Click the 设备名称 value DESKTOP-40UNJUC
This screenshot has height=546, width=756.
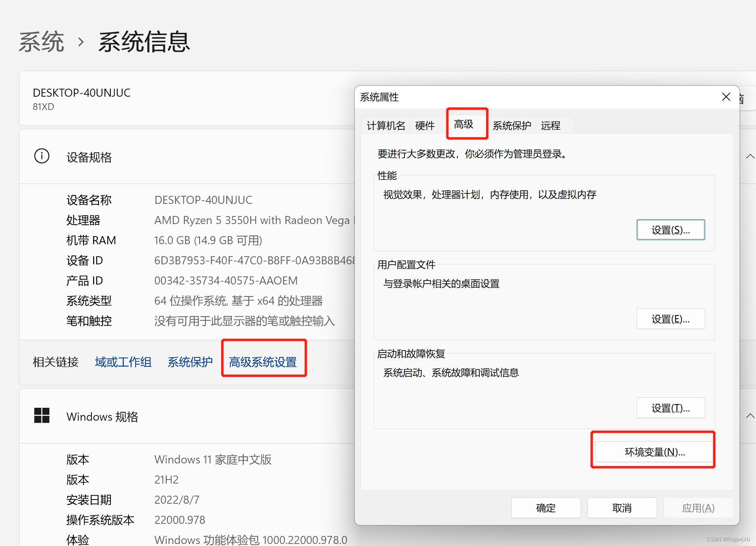[203, 200]
